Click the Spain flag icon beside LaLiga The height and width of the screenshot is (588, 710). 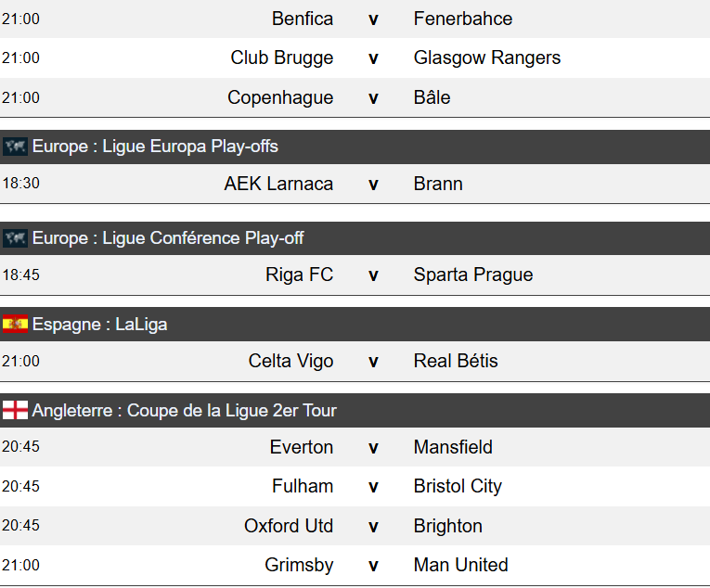pos(15,325)
